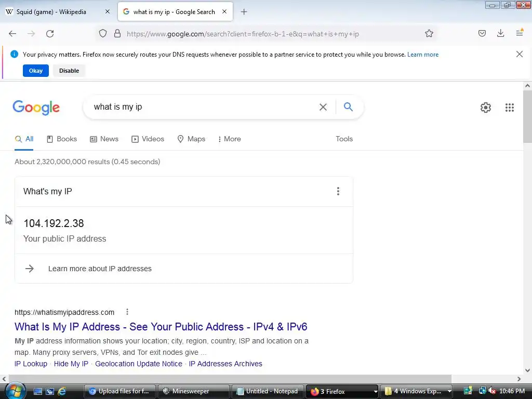Click scrollbar down arrow
532x399 pixels.
(527, 370)
